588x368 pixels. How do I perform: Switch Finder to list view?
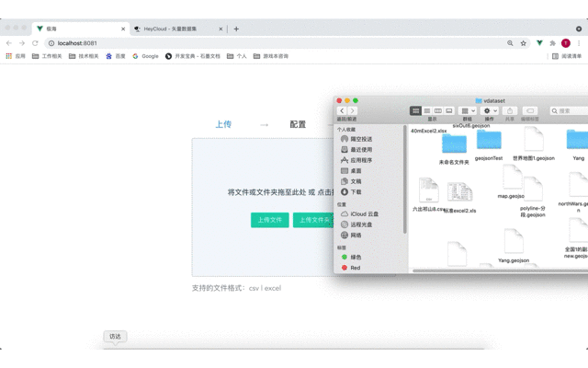(426, 110)
